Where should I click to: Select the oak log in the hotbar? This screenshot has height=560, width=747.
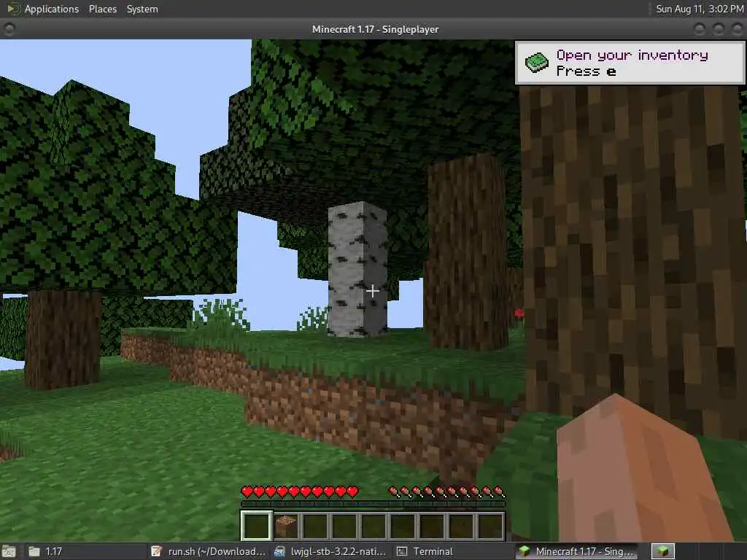[286, 526]
